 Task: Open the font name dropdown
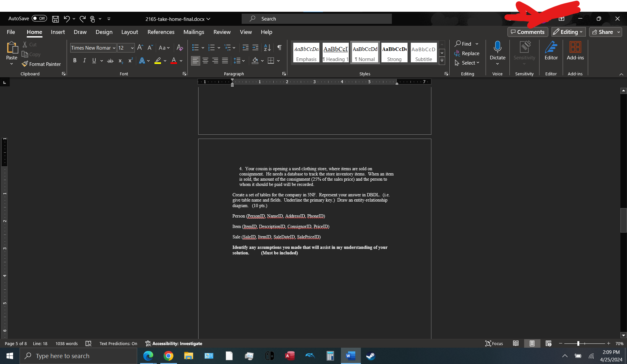click(x=114, y=48)
